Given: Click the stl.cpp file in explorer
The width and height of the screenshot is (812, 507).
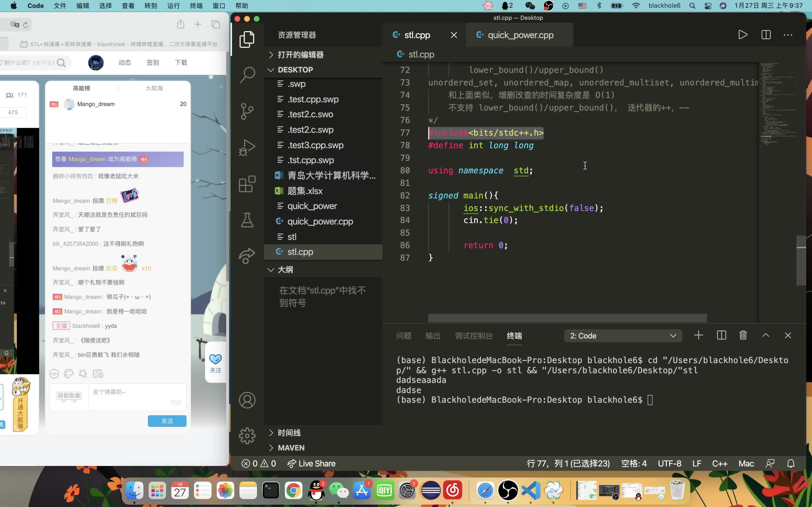Looking at the screenshot, I should point(300,252).
